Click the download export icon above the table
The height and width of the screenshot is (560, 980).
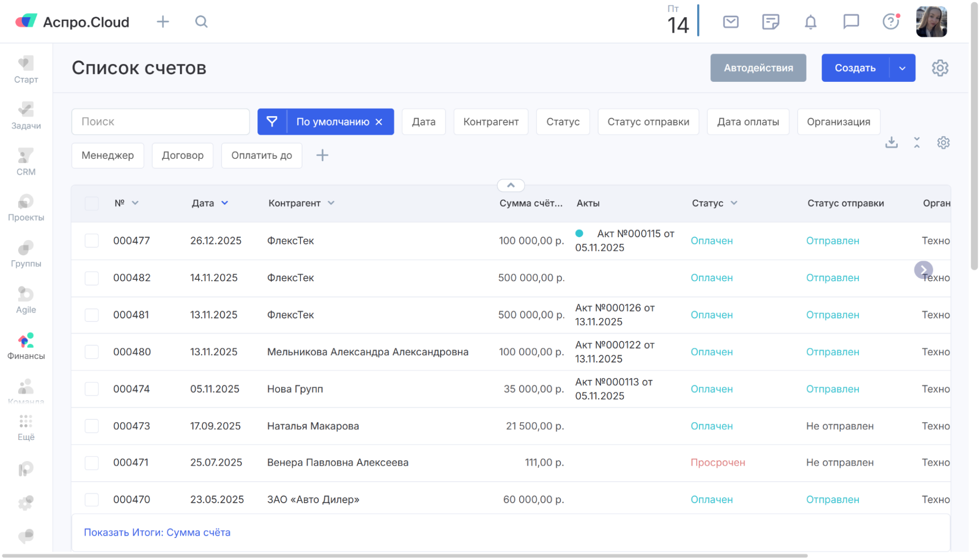click(x=891, y=143)
